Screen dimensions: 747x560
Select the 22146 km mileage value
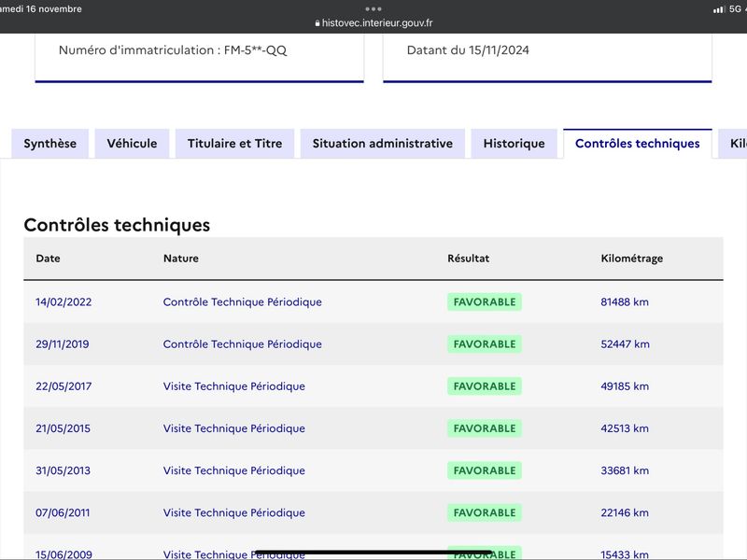pos(625,512)
